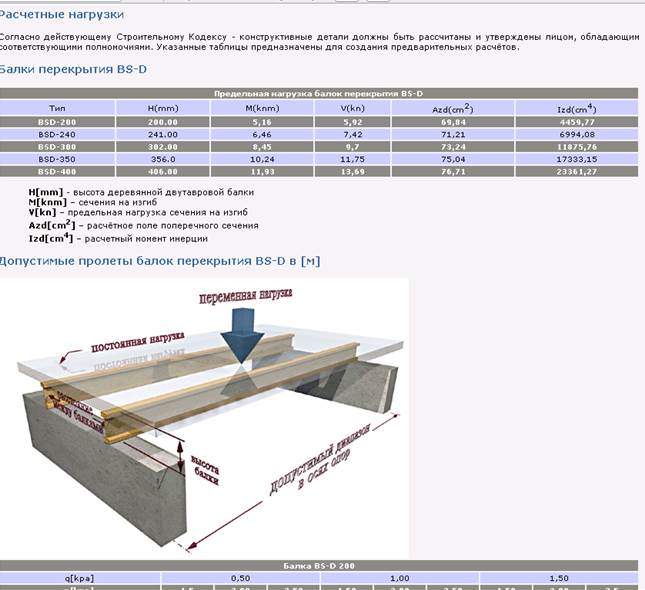Select the H(mm) column header
This screenshot has width=645, height=590.
click(x=163, y=107)
